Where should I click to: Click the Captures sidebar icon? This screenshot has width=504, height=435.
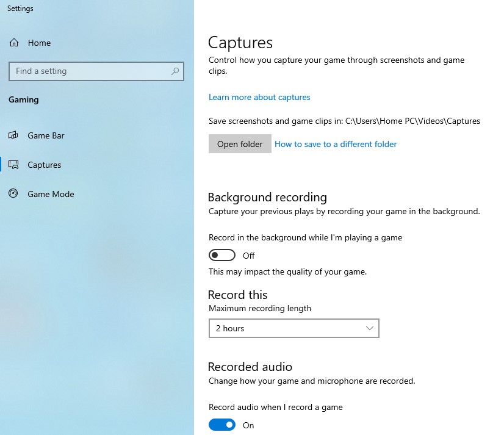click(x=13, y=165)
